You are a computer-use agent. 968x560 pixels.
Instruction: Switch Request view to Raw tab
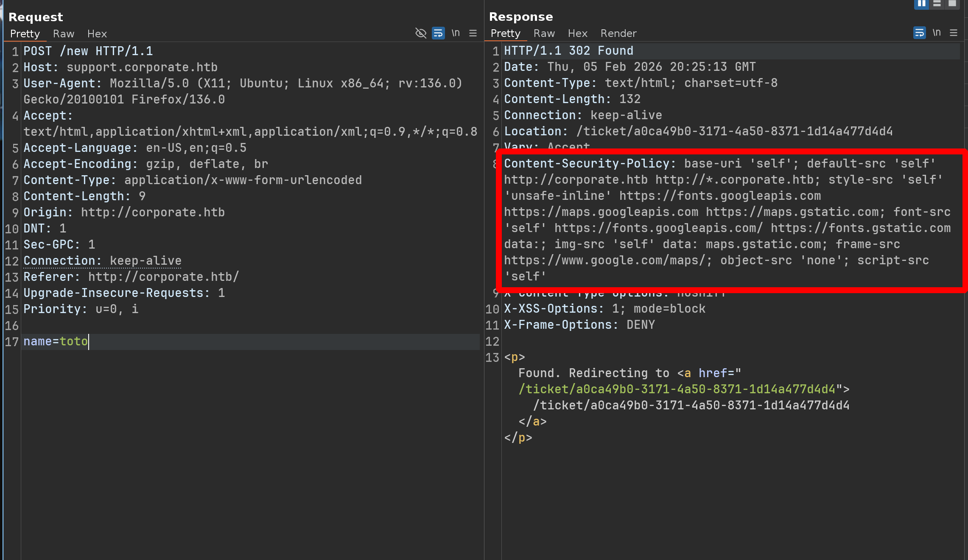[64, 34]
